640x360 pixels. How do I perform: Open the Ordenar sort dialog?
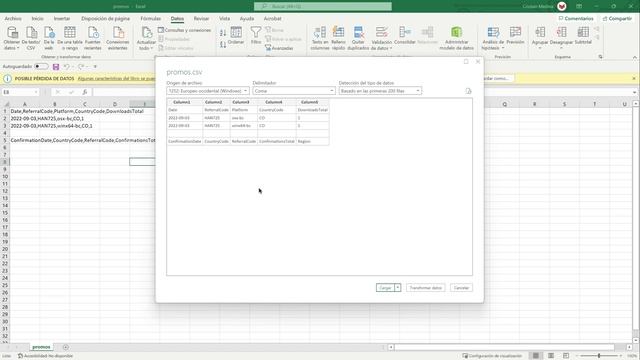coord(236,35)
